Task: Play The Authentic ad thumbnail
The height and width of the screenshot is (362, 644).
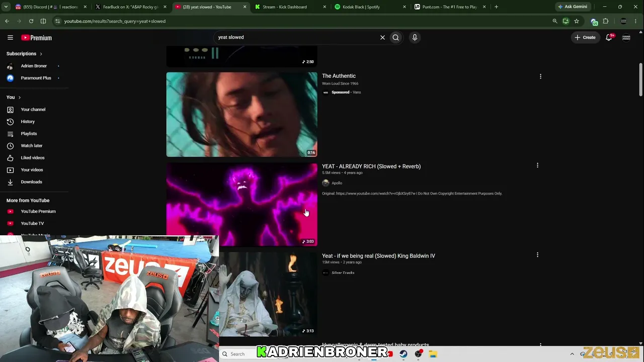Action: pos(242,115)
